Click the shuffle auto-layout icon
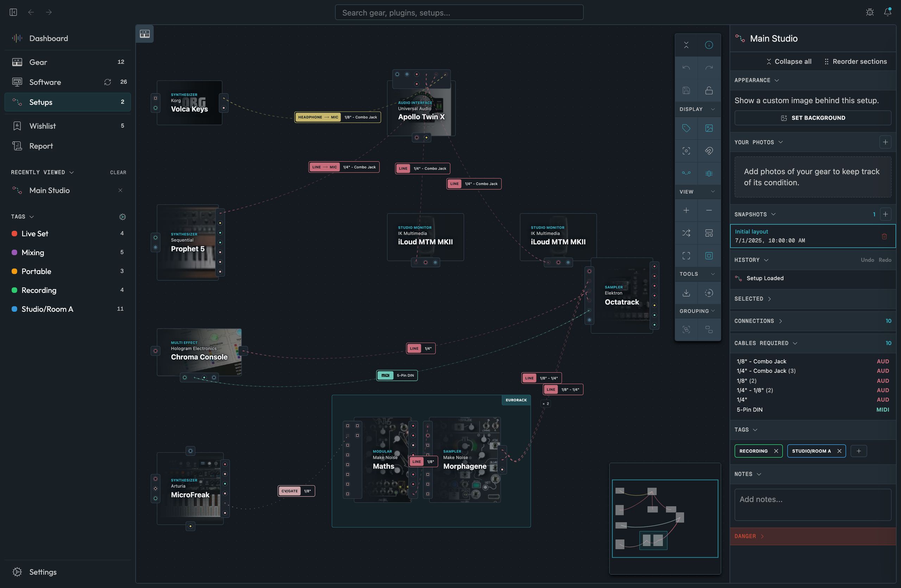The width and height of the screenshot is (901, 588). (686, 233)
